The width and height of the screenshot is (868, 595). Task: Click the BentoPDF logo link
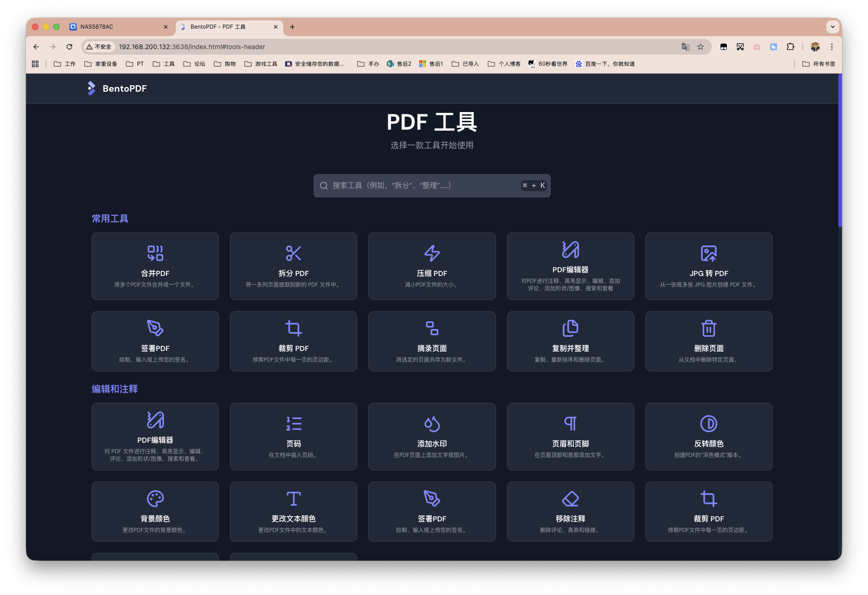click(117, 88)
